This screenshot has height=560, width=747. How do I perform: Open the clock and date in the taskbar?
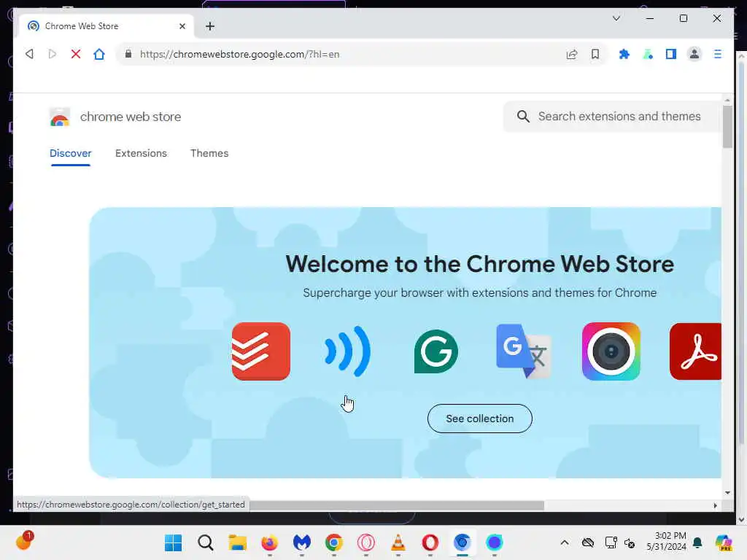pyautogui.click(x=667, y=542)
